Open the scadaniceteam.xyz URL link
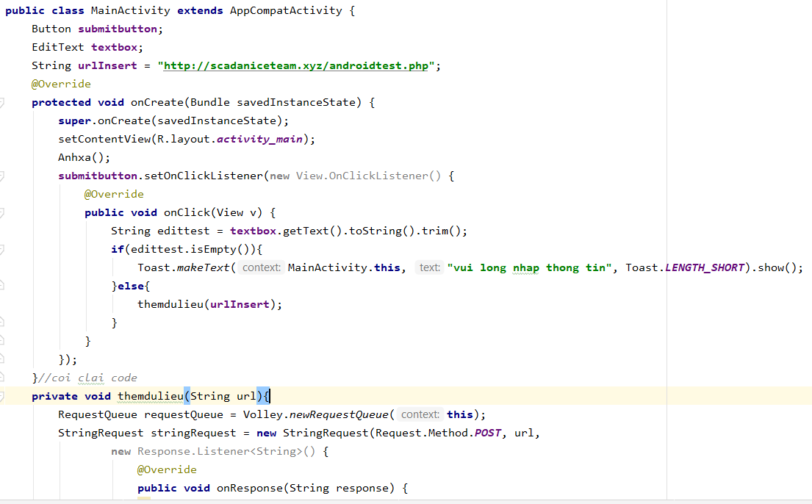 coord(295,65)
